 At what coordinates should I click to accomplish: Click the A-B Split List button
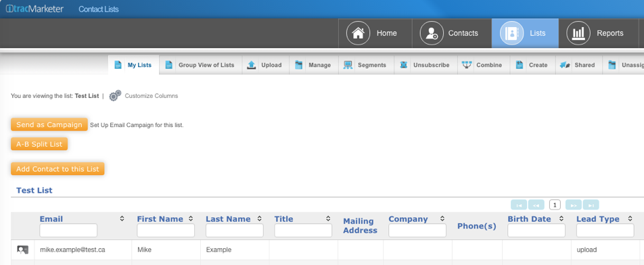pos(39,144)
